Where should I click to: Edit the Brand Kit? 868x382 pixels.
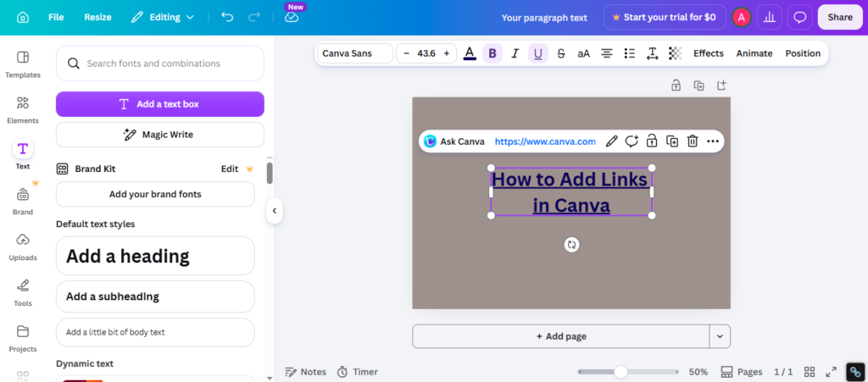pyautogui.click(x=230, y=169)
